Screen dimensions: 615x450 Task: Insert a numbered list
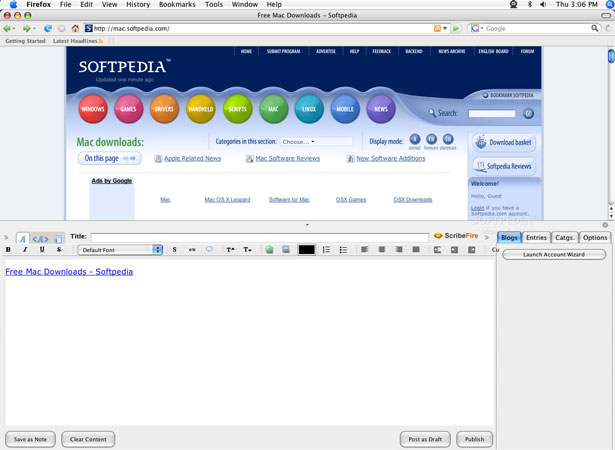[326, 250]
